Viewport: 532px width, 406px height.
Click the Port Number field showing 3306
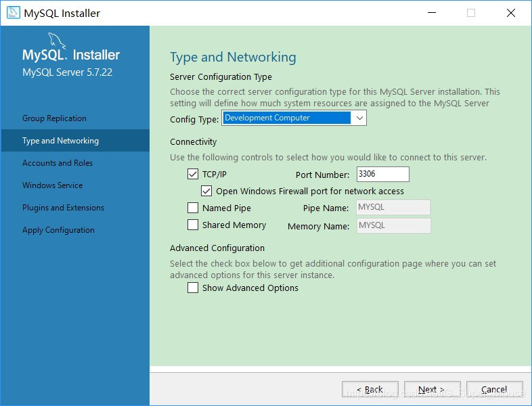pos(382,174)
